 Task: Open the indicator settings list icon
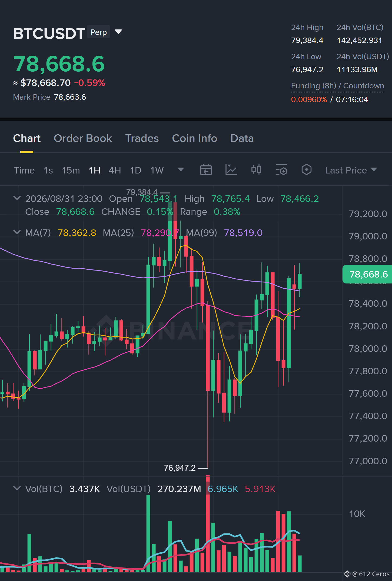coord(281,170)
